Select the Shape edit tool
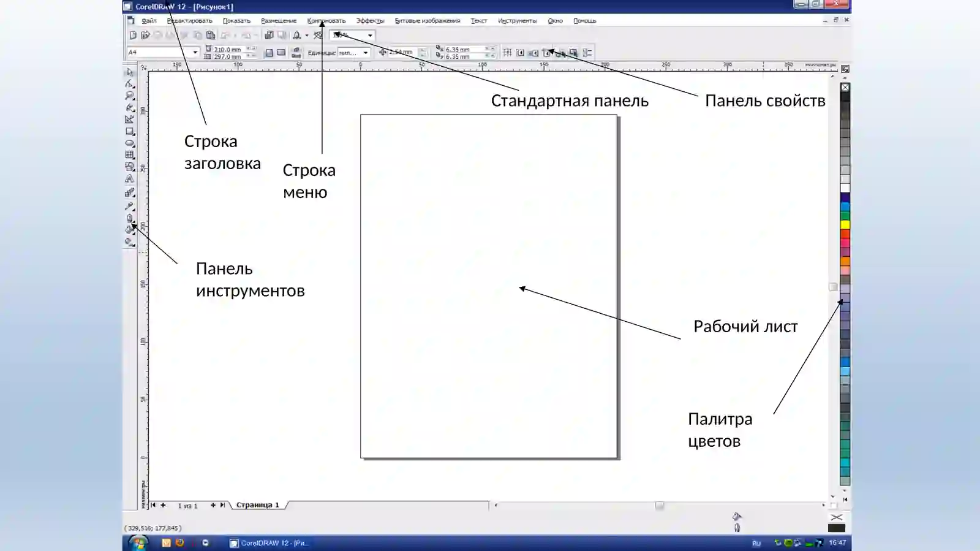 [x=130, y=84]
